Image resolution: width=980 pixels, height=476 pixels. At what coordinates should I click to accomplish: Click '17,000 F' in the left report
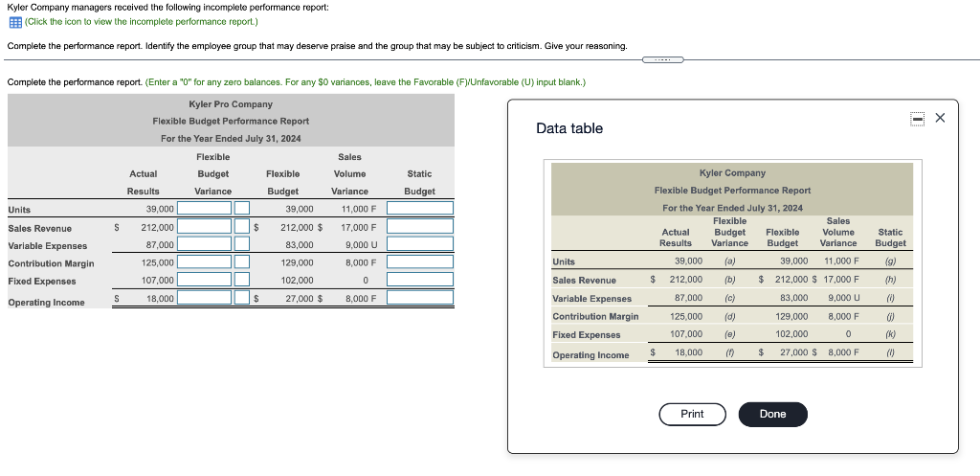click(359, 228)
